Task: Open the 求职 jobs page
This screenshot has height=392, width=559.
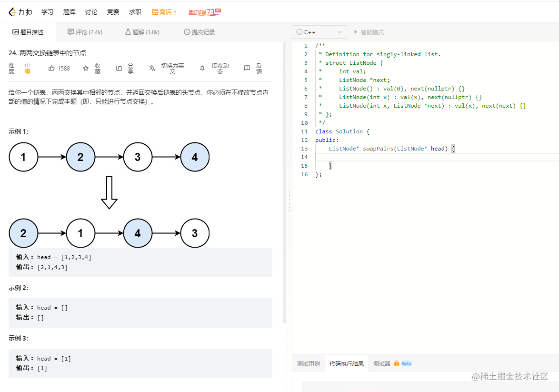Action: 135,12
